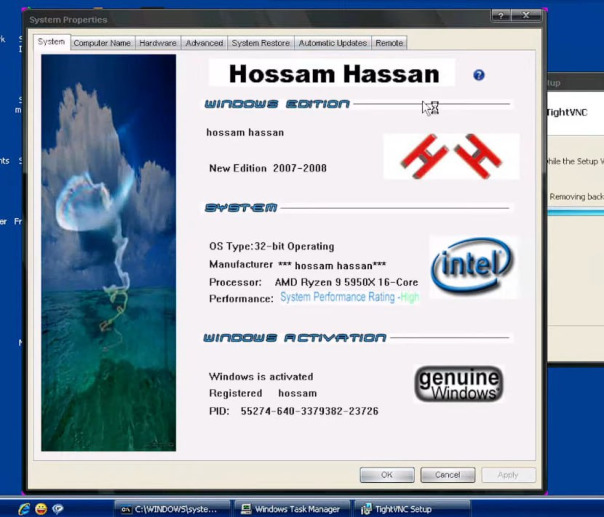Click the Intel logo badge
Viewport: 604px width, 517px height.
click(473, 266)
